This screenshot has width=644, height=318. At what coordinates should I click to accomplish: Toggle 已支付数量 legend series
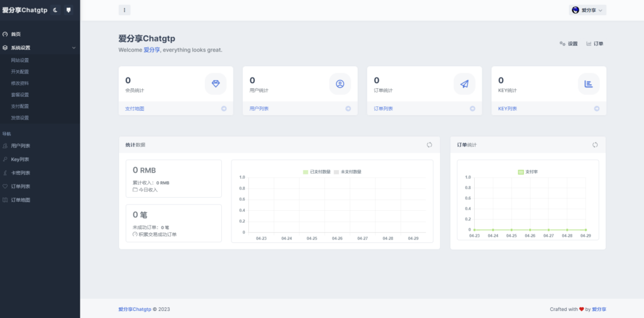tap(317, 172)
